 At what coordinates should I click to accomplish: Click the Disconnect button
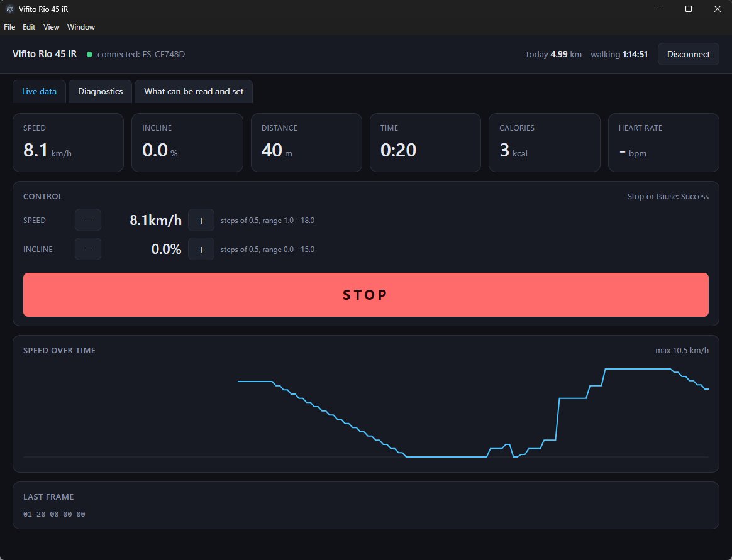tap(688, 54)
